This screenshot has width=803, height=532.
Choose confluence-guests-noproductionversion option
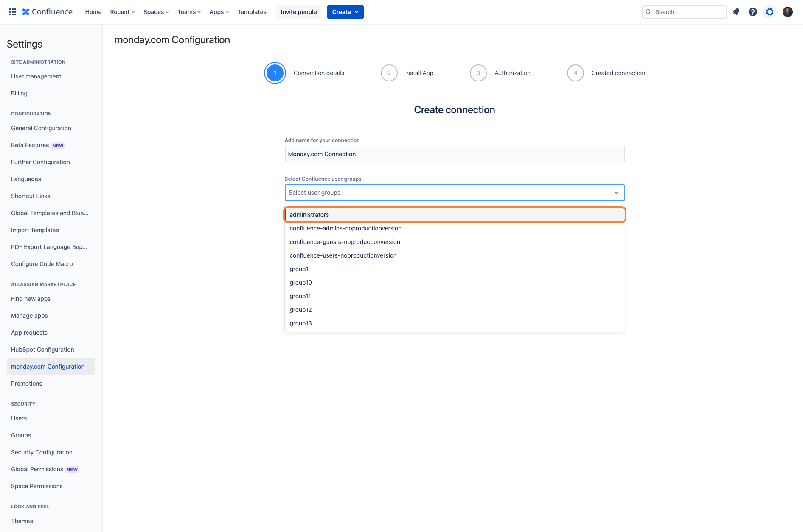pyautogui.click(x=455, y=242)
